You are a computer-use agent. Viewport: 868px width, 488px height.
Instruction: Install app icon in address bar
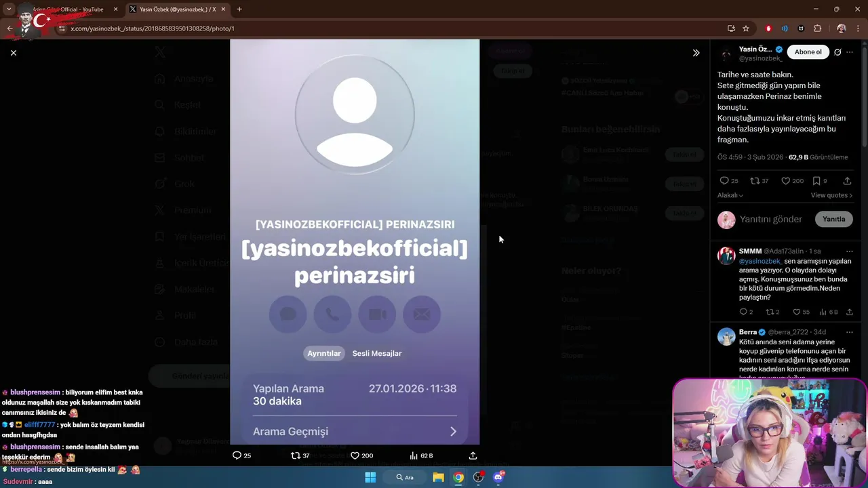731,28
